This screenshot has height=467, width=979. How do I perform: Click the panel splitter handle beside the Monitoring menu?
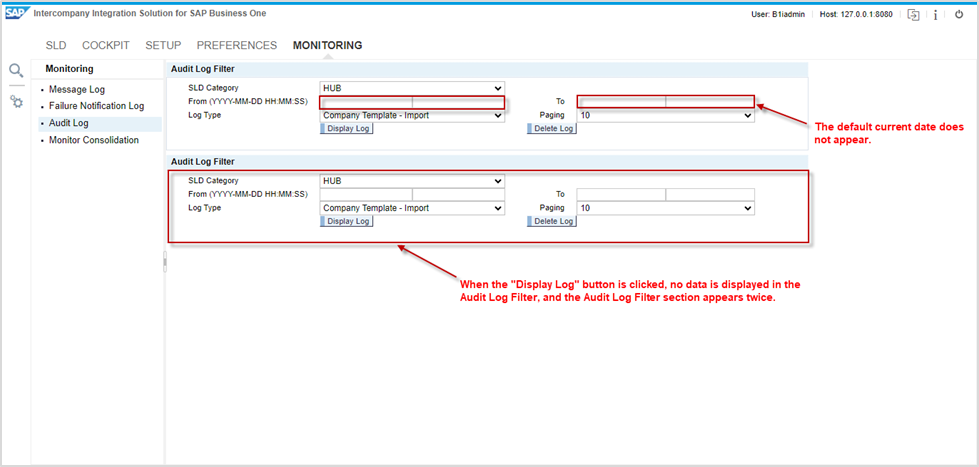click(165, 261)
